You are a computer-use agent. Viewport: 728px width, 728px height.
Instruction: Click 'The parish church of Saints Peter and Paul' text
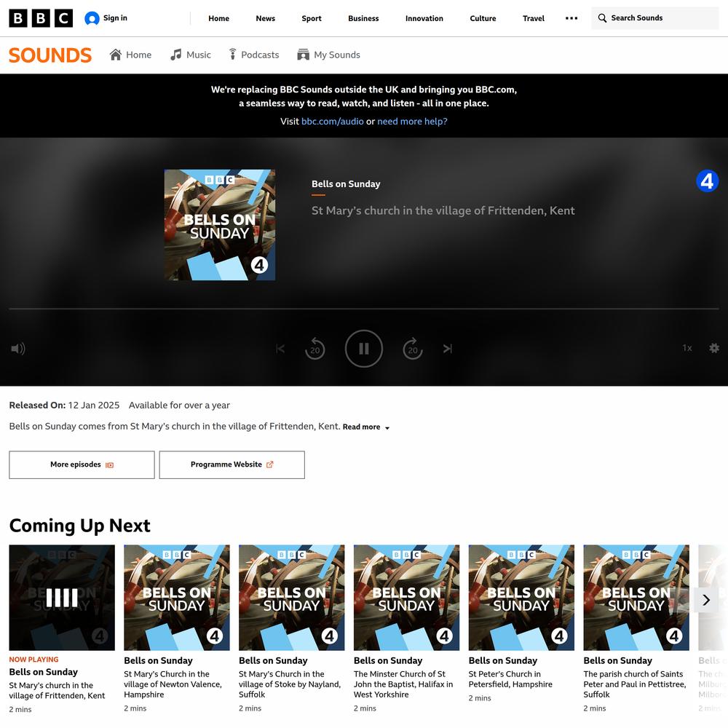pyautogui.click(x=635, y=684)
